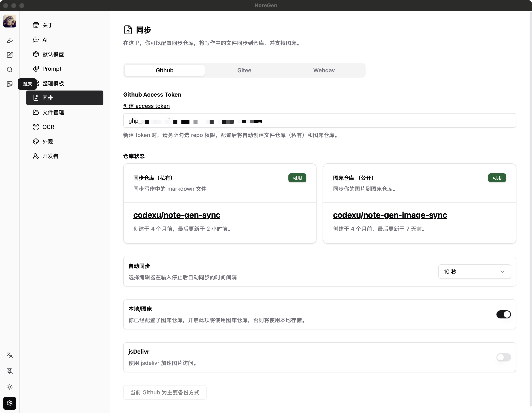
Task: Click the macOS red close button
Action: point(6,6)
